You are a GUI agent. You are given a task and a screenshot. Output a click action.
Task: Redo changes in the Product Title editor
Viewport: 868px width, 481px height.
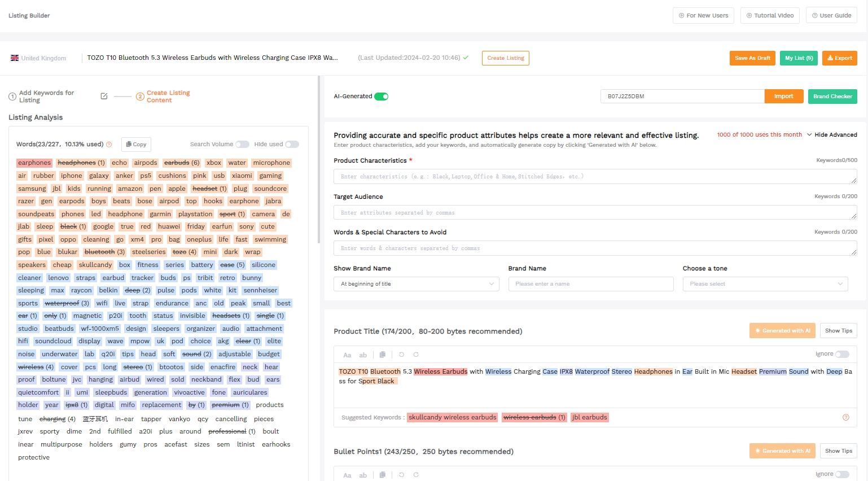pyautogui.click(x=417, y=355)
